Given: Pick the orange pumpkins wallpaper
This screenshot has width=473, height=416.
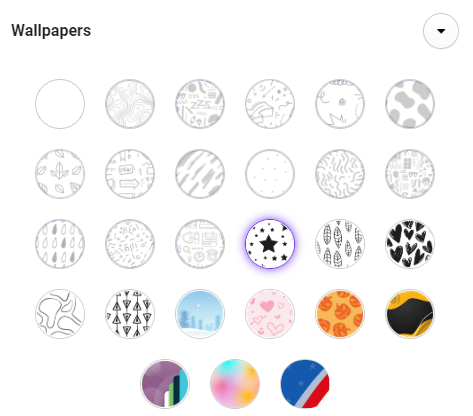Looking at the screenshot, I should [x=340, y=314].
